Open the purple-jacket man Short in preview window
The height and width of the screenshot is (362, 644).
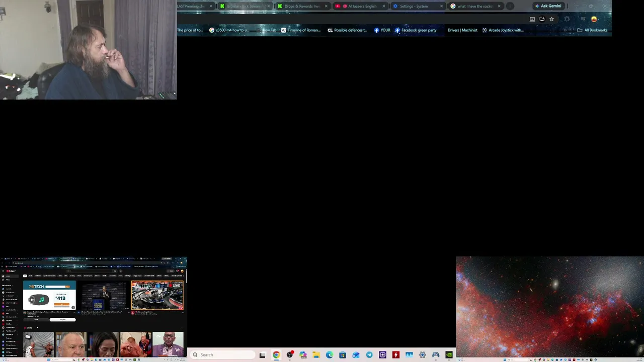tap(168, 344)
